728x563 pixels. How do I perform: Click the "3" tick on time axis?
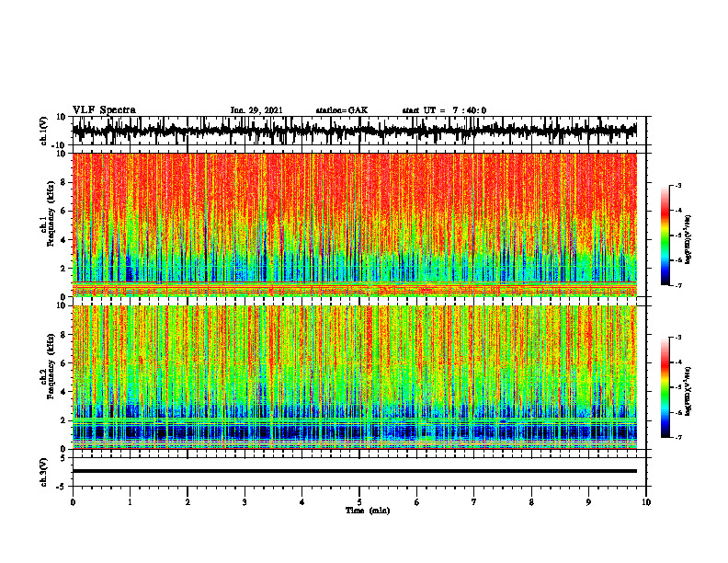tap(245, 502)
